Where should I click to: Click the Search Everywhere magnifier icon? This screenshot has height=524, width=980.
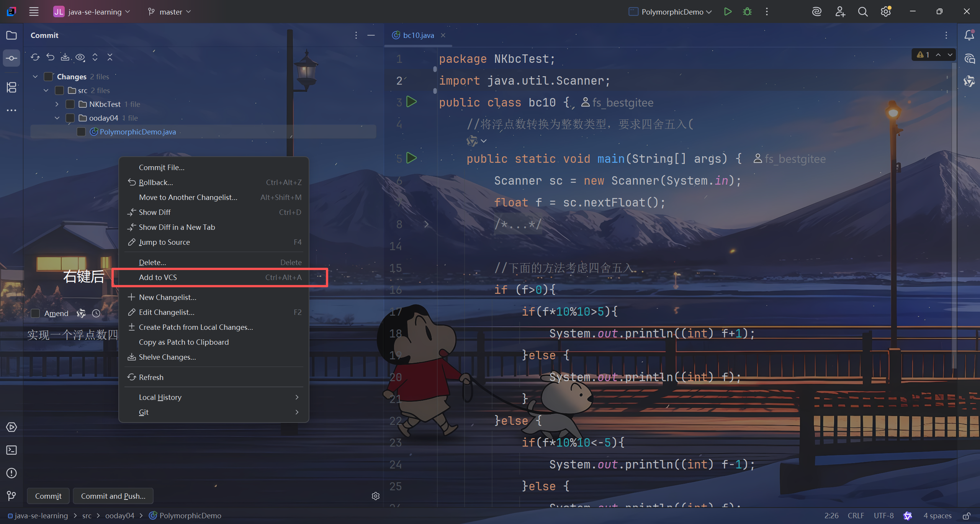coord(862,12)
